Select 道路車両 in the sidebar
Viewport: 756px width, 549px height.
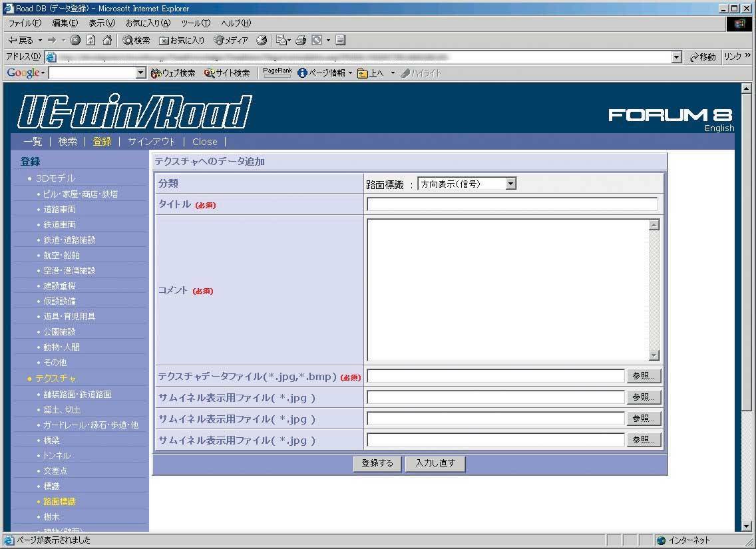click(59, 209)
